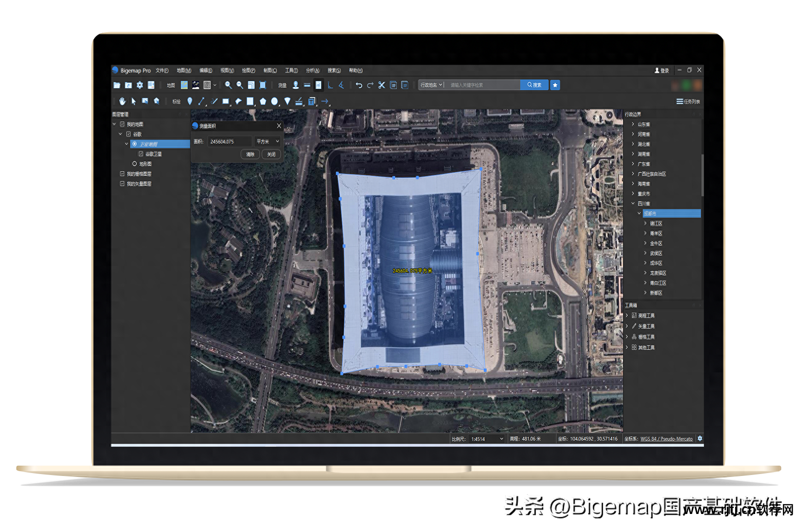Viewport: 798px width, 532px height.
Task: Open the 地图(M) menu
Action: [184, 71]
